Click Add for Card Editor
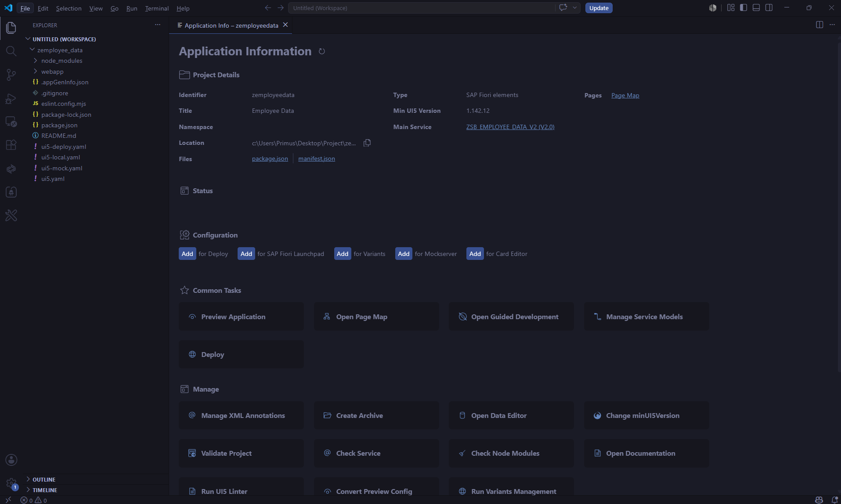The width and height of the screenshot is (841, 504). coord(475,254)
